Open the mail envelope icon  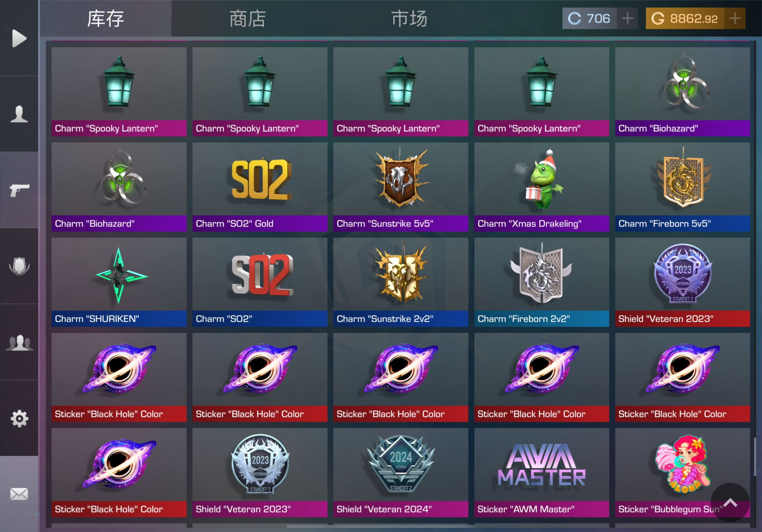[19, 494]
